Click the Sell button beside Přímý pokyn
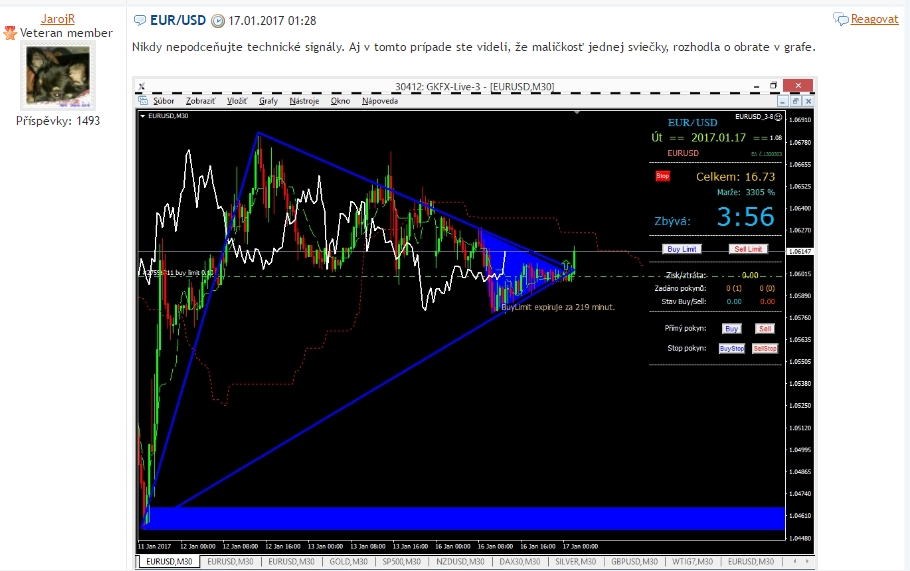The height and width of the screenshot is (571, 910). point(765,328)
